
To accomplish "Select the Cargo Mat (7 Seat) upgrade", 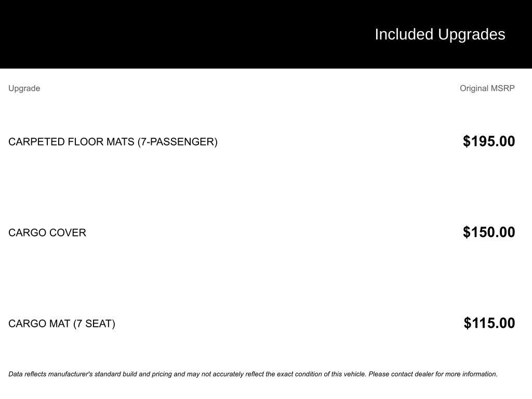I will [x=61, y=324].
